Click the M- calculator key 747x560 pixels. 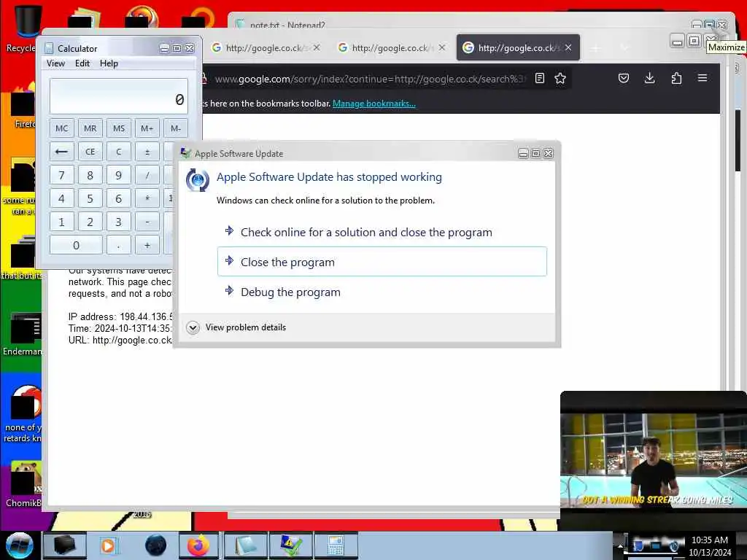coord(176,128)
